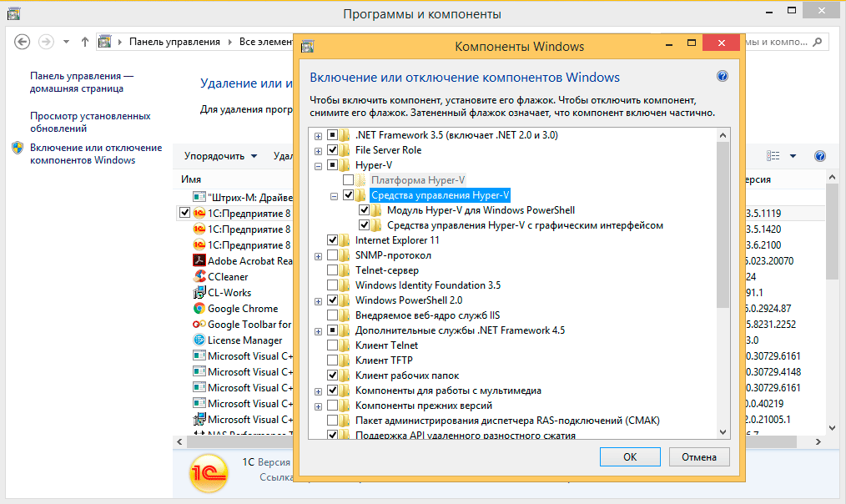Collapse Средства управления Hyper-V node
846x504 pixels.
[334, 196]
